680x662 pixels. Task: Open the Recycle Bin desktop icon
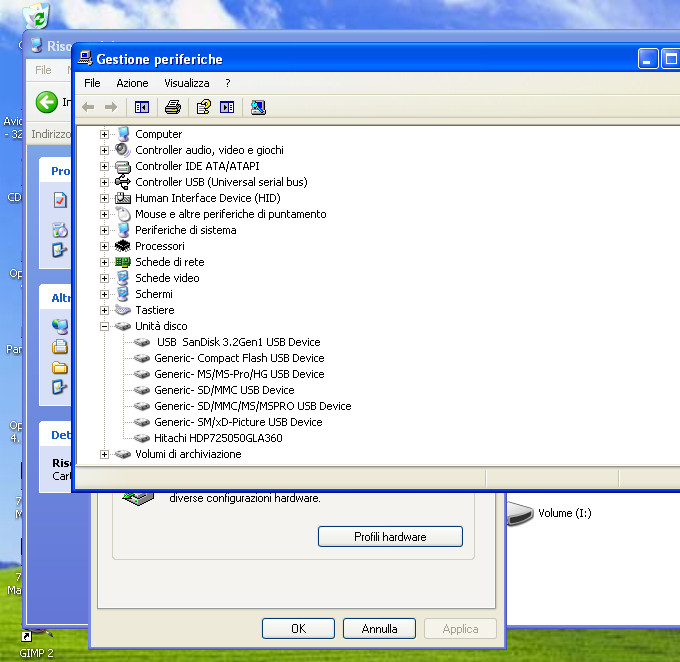click(x=37, y=14)
